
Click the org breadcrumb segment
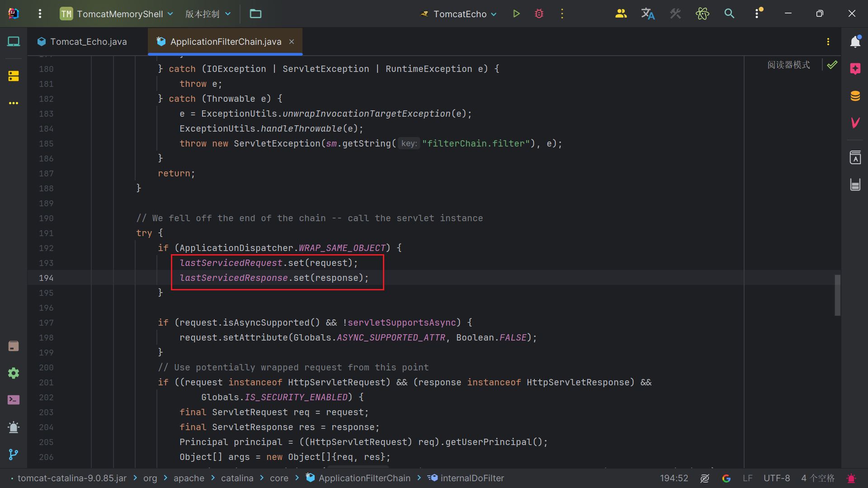(x=150, y=478)
